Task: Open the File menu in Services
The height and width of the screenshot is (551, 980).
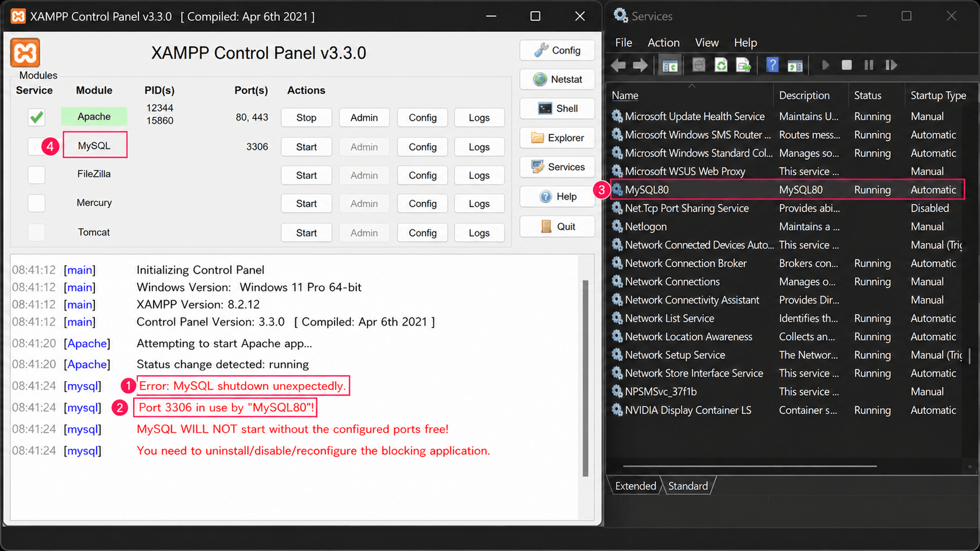Action: pyautogui.click(x=623, y=43)
